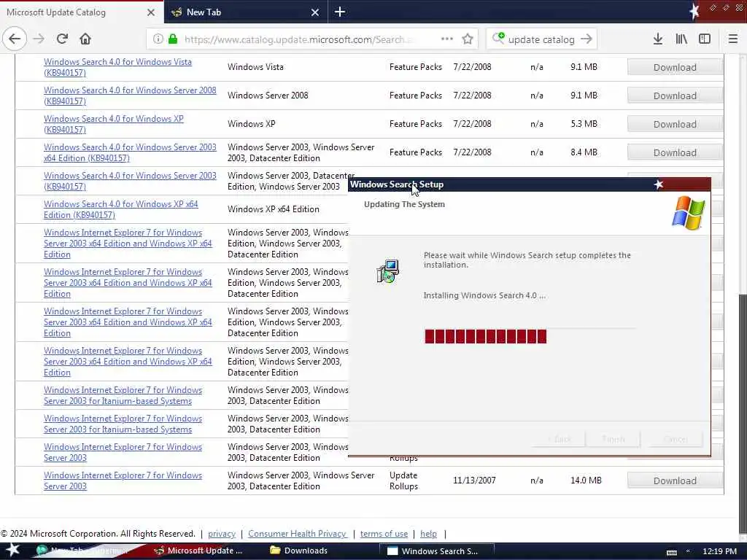
Task: Switch to the New Tab tab
Action: coord(246,12)
